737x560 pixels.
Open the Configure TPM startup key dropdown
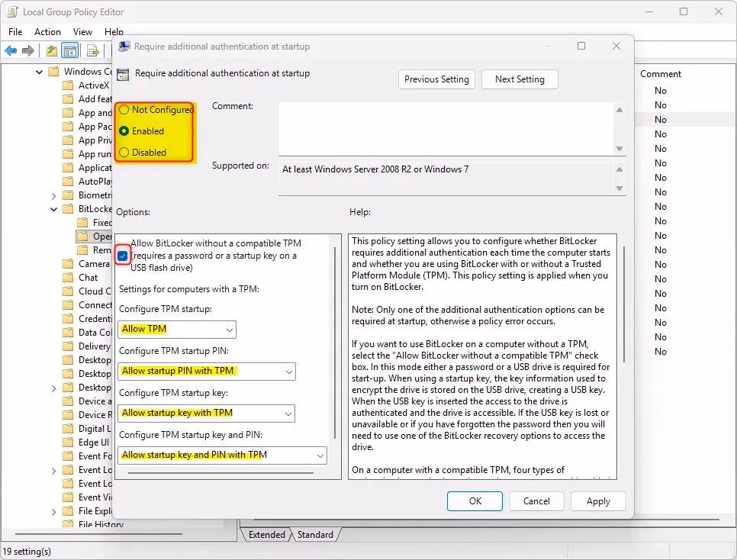(207, 414)
